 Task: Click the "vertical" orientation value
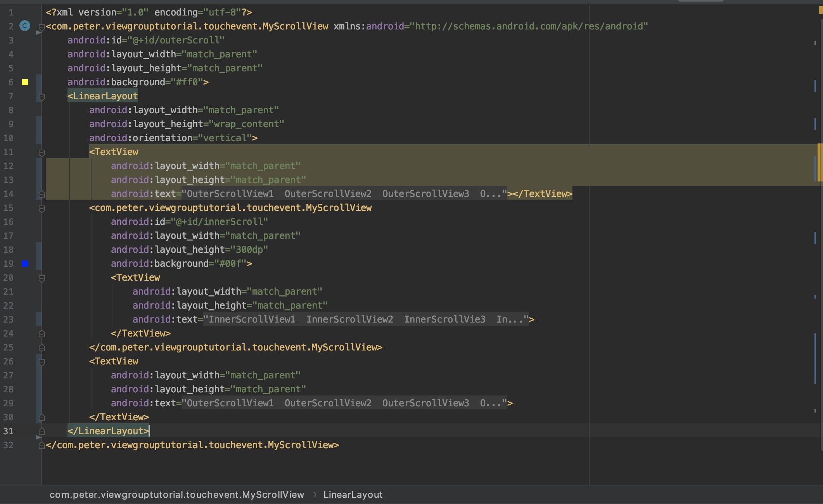[x=225, y=138]
